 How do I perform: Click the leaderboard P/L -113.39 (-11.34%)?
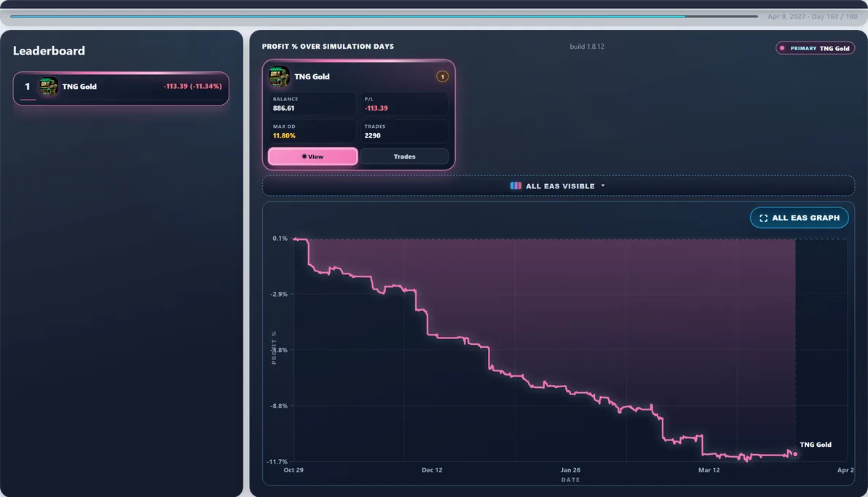click(x=193, y=87)
